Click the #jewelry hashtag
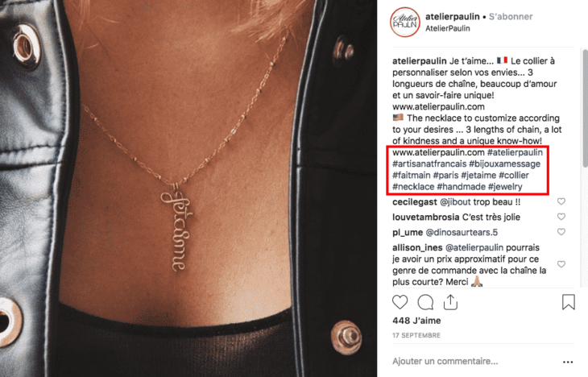 point(505,186)
